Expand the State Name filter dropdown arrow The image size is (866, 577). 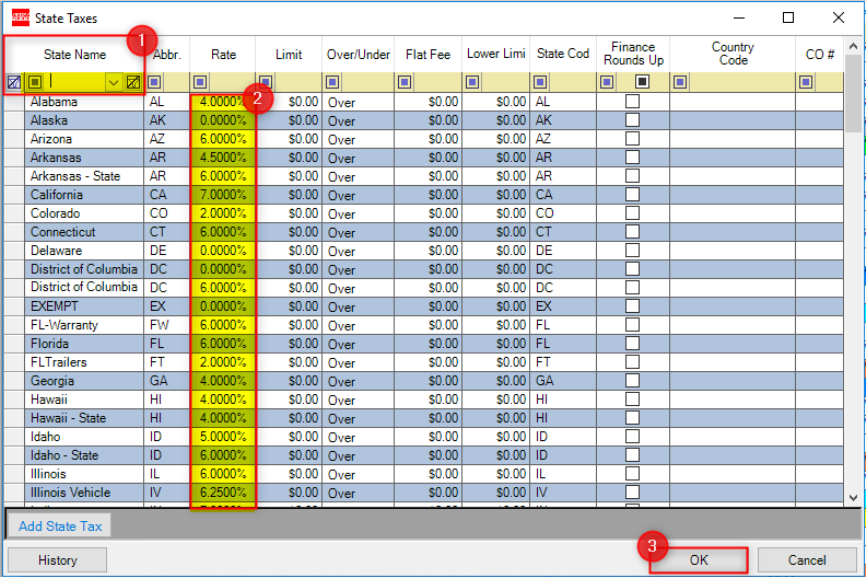click(113, 82)
